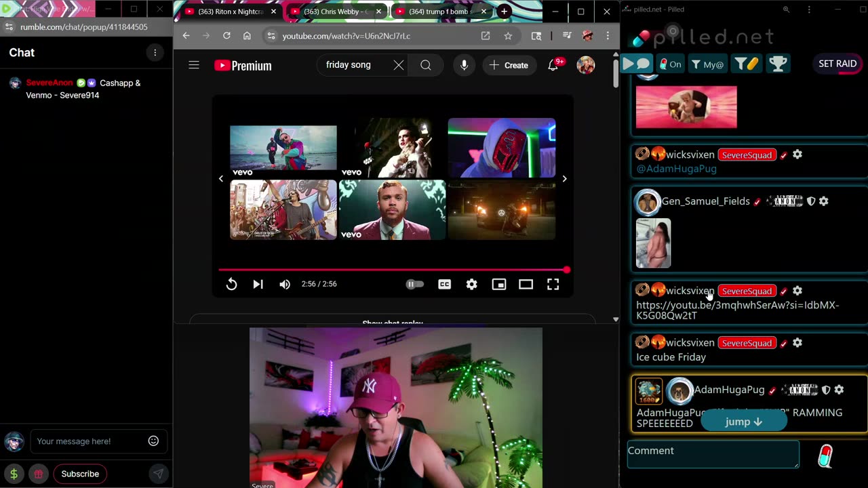Screen dimensions: 868x488
Task: Go to YouTube Premium home logo
Action: [243, 66]
